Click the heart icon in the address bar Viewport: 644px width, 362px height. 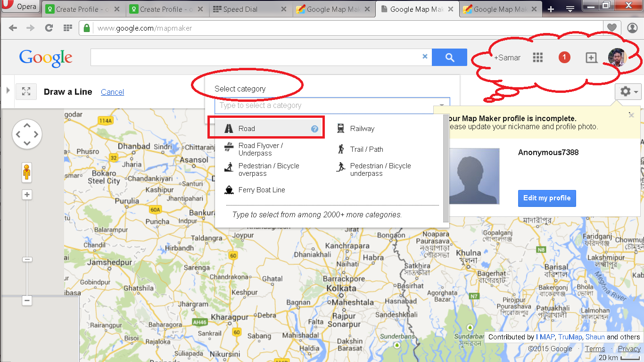[612, 28]
